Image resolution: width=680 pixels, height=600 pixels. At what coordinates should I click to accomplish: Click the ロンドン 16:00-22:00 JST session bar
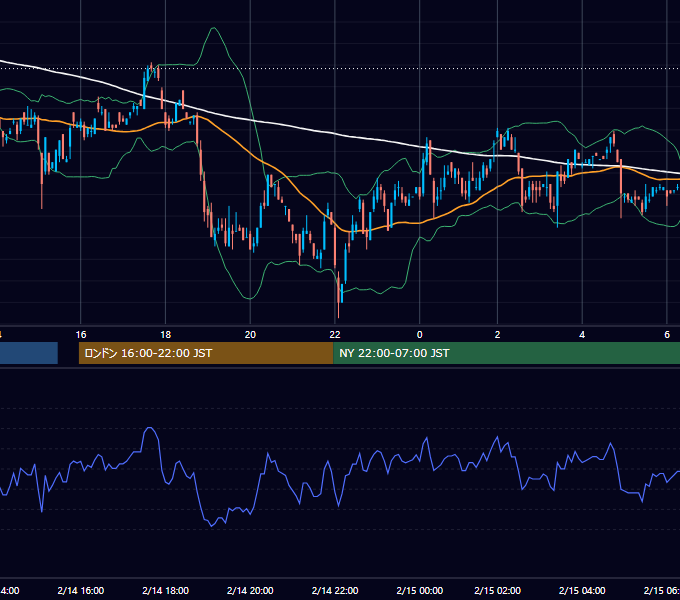pyautogui.click(x=206, y=353)
